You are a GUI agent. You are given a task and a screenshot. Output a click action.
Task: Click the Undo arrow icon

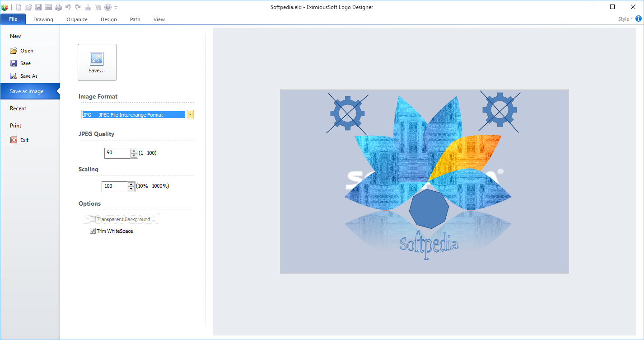pyautogui.click(x=68, y=7)
